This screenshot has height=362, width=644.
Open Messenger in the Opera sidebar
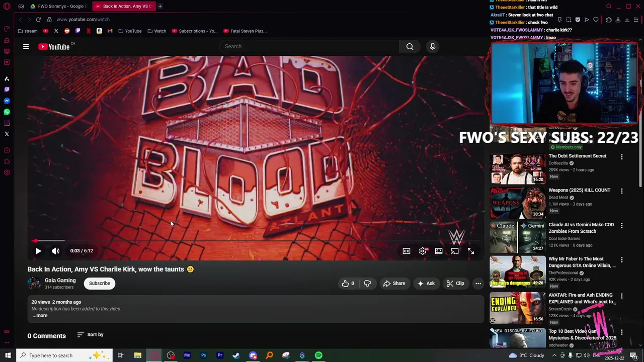click(7, 101)
